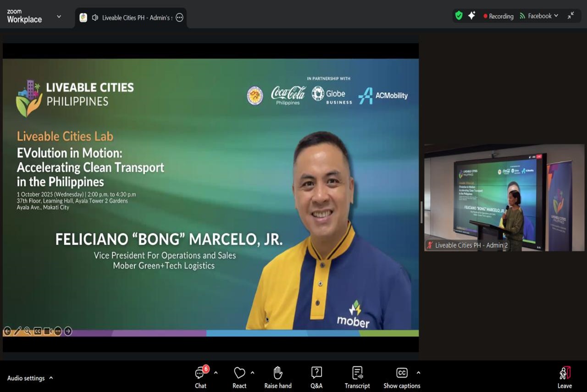This screenshot has height=392, width=587.
Task: Open the meeting tab's more options ellipsis
Action: click(179, 17)
